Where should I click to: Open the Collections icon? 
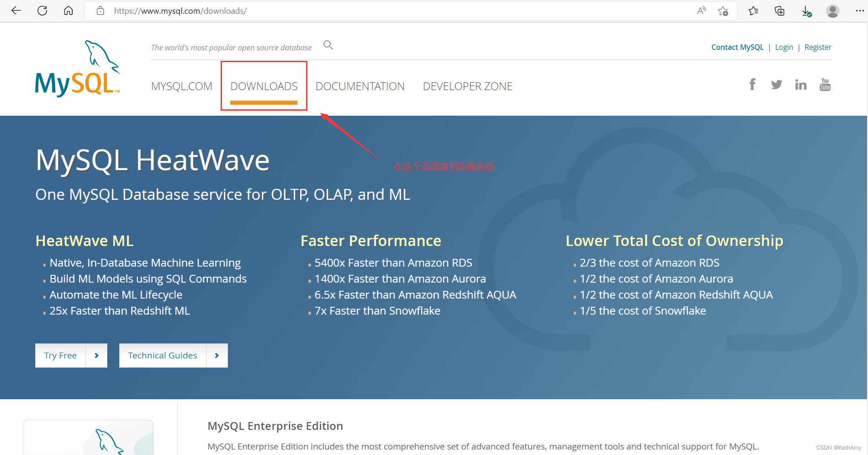[x=780, y=11]
